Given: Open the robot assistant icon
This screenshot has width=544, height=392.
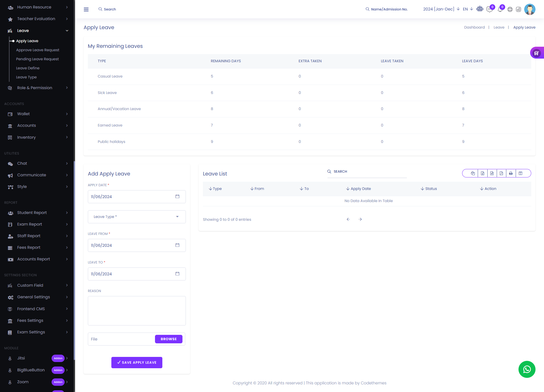Looking at the screenshot, I should [480, 9].
